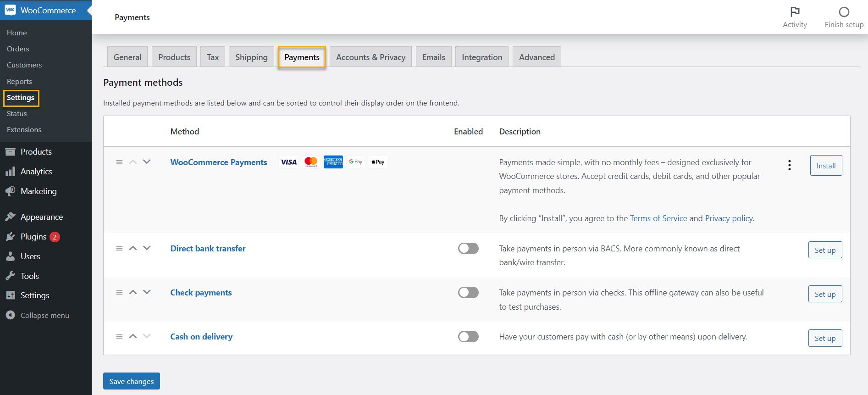Click the Appearance paintbrush icon
Image resolution: width=868 pixels, height=395 pixels.
[10, 217]
